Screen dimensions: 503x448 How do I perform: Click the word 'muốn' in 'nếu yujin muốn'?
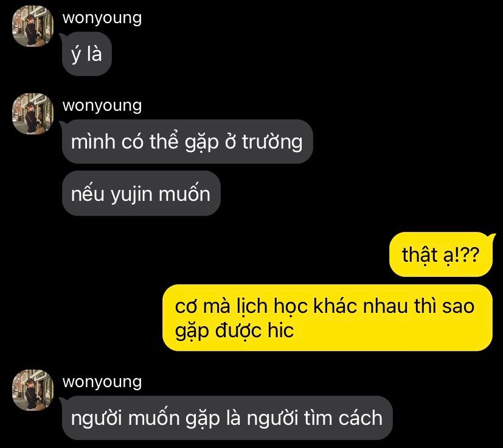(x=184, y=194)
